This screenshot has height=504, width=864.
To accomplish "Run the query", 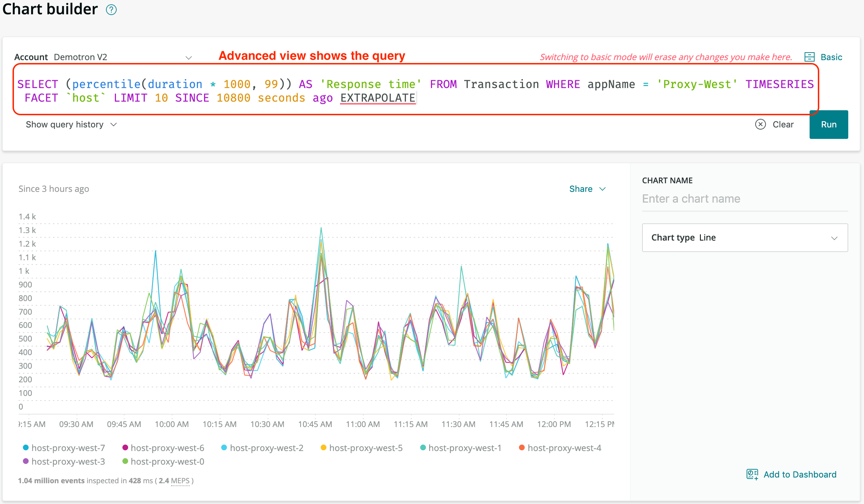I will tap(828, 125).
